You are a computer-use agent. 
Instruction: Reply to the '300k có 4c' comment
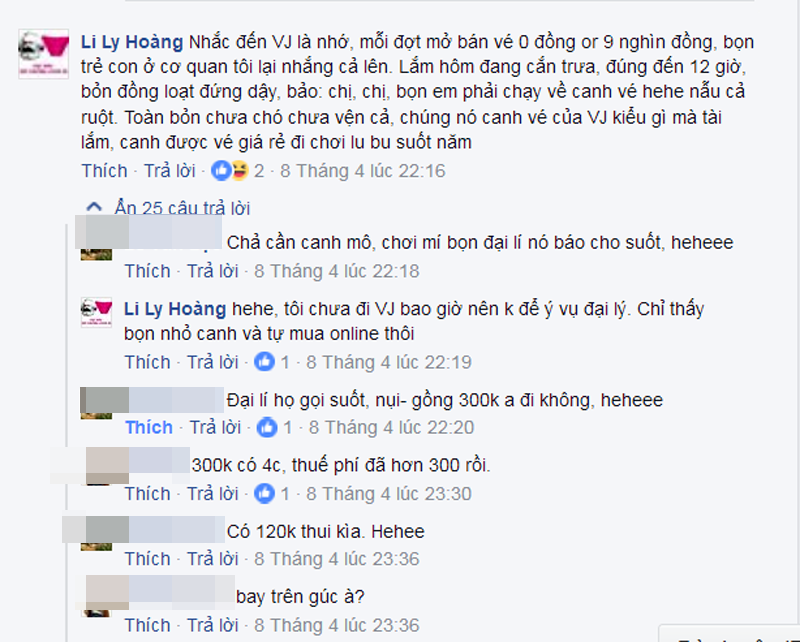(x=212, y=493)
